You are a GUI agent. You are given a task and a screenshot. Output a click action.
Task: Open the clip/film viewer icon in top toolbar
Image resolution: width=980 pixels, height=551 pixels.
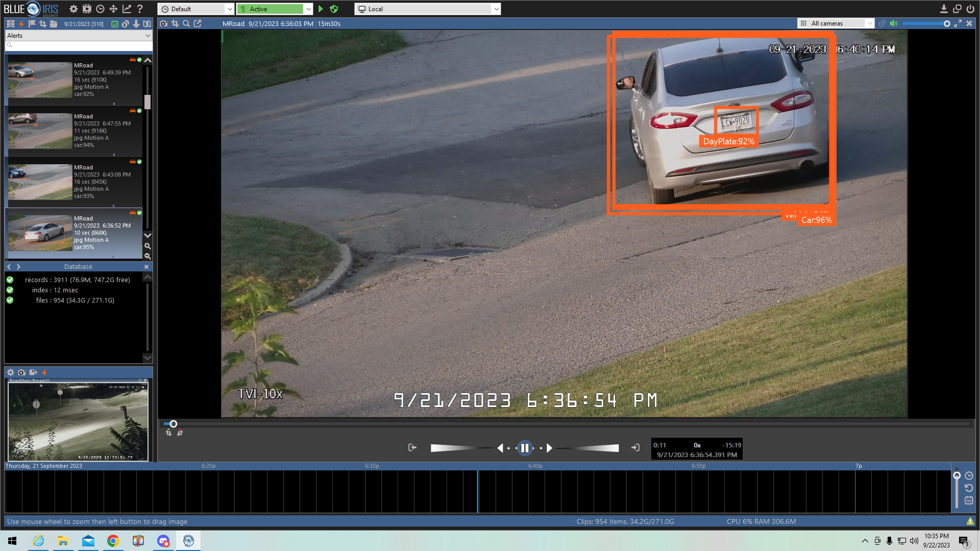87,9
